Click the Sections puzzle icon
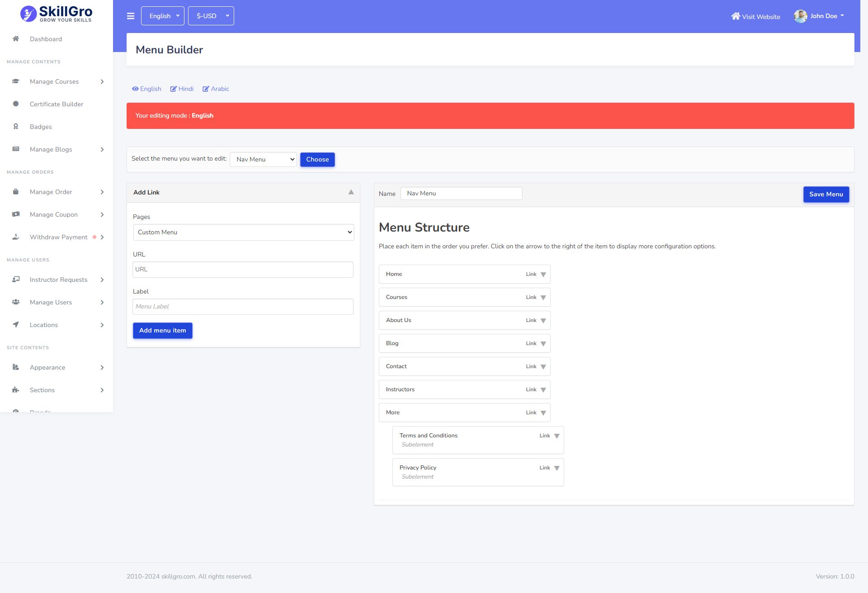 pos(16,390)
